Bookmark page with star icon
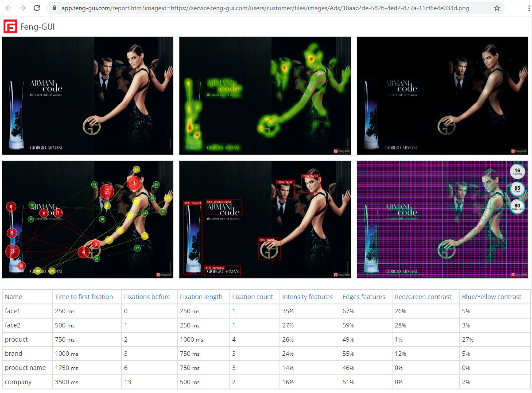Screen dimensions: 532x393 [497, 8]
